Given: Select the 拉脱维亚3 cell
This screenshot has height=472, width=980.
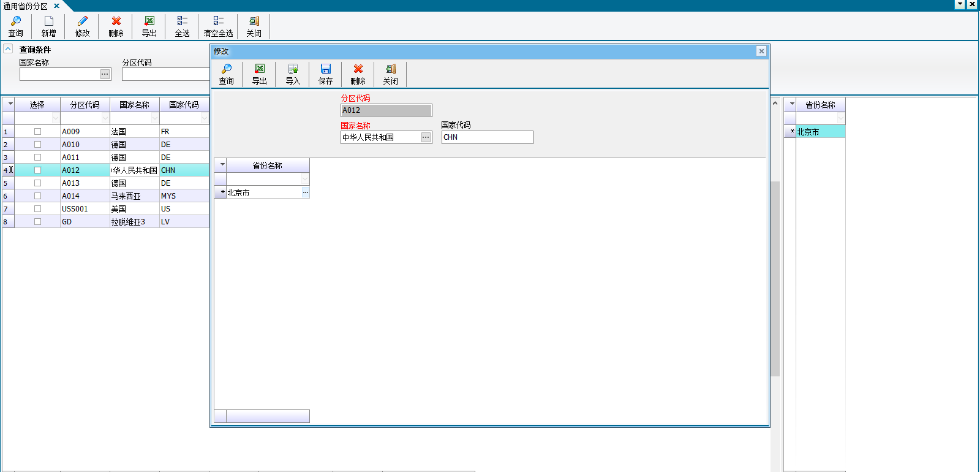Looking at the screenshot, I should coord(135,222).
